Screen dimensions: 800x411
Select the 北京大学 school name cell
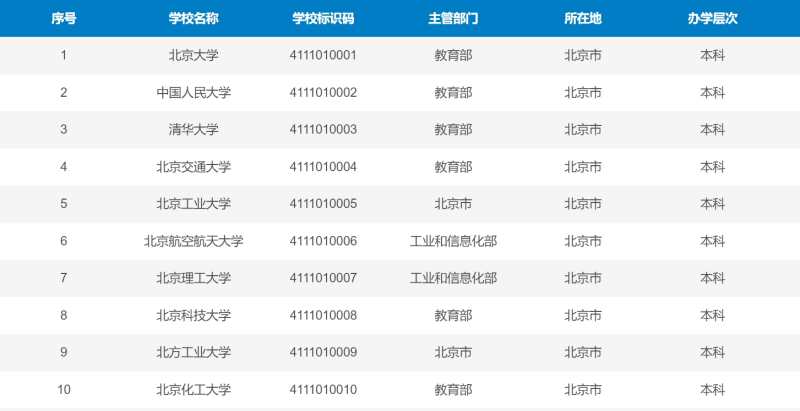point(194,55)
